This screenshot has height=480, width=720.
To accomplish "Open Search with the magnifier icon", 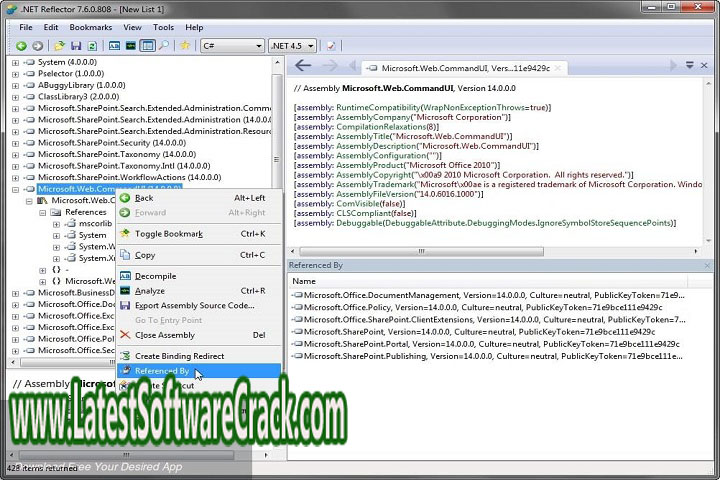I will tap(164, 46).
